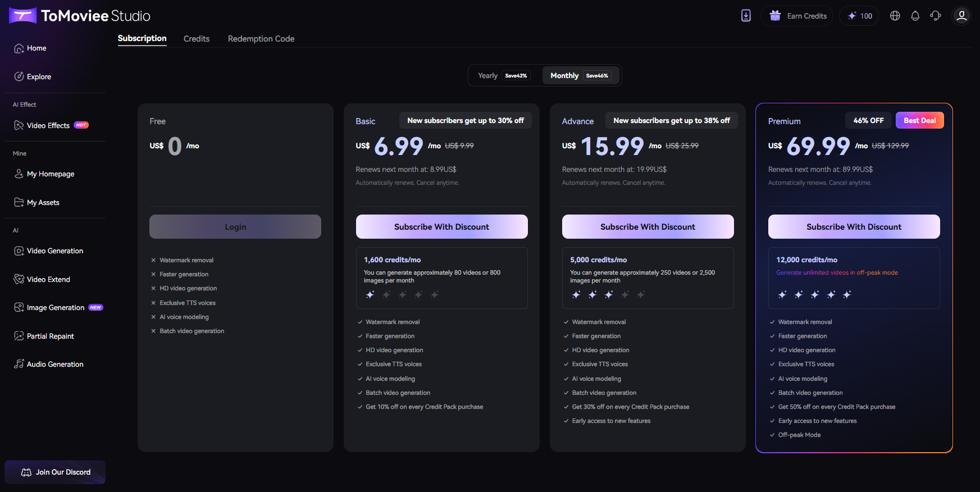
Task: Click the download app icon in header
Action: click(746, 16)
